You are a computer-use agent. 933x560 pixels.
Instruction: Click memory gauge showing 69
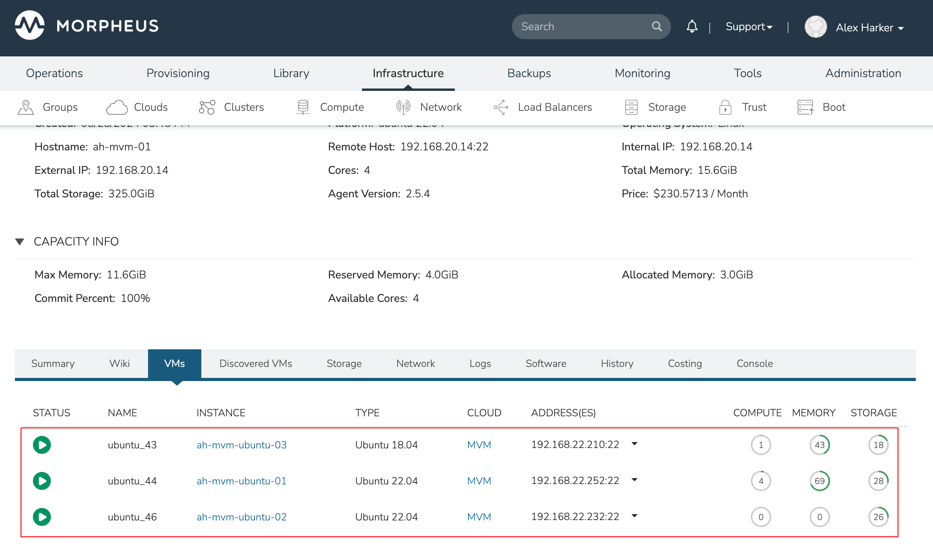point(819,481)
